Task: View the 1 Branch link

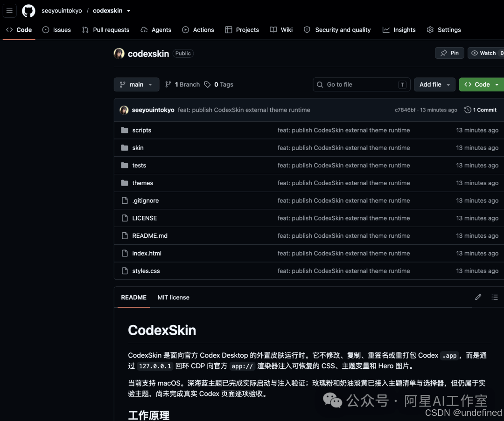Action: click(182, 84)
